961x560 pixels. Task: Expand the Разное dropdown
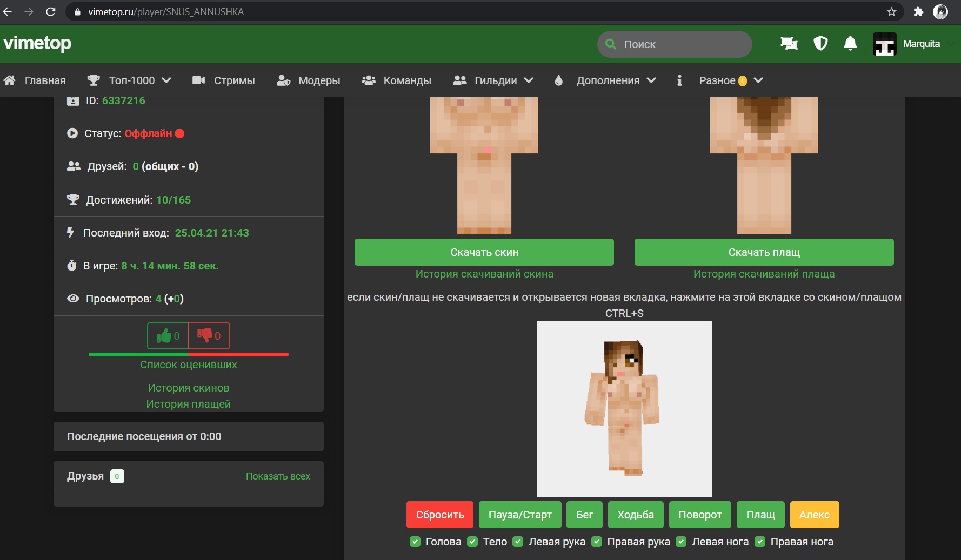pos(731,80)
